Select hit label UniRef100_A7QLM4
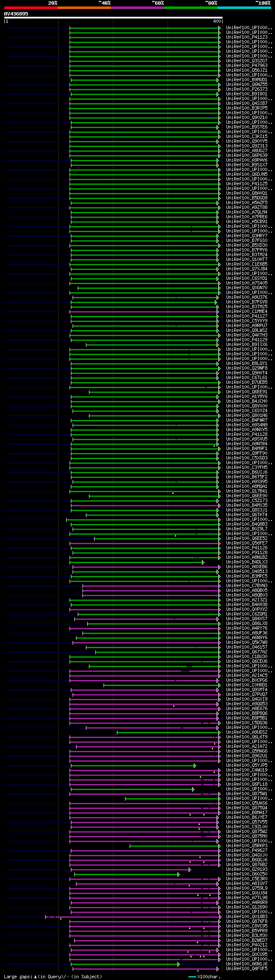This screenshot has width=275, height=980. (x=247, y=212)
